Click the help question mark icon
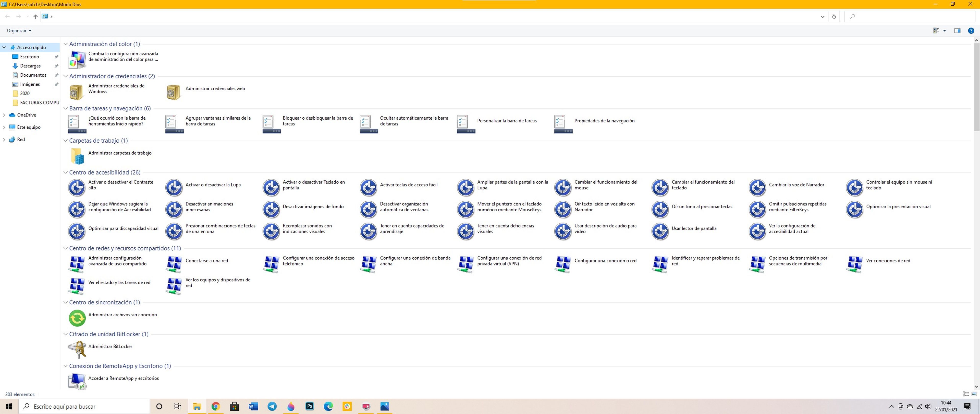This screenshot has height=414, width=980. [971, 30]
